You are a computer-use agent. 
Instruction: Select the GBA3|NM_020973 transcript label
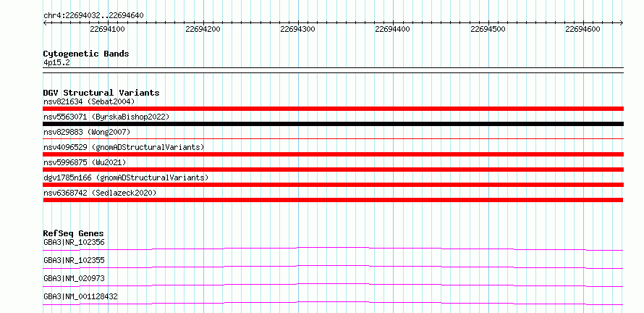point(74,278)
